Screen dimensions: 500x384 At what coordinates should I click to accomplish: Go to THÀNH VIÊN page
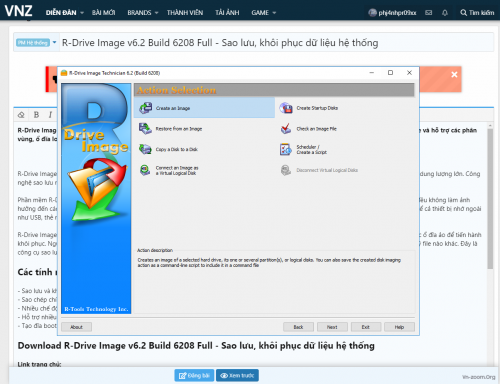(185, 13)
